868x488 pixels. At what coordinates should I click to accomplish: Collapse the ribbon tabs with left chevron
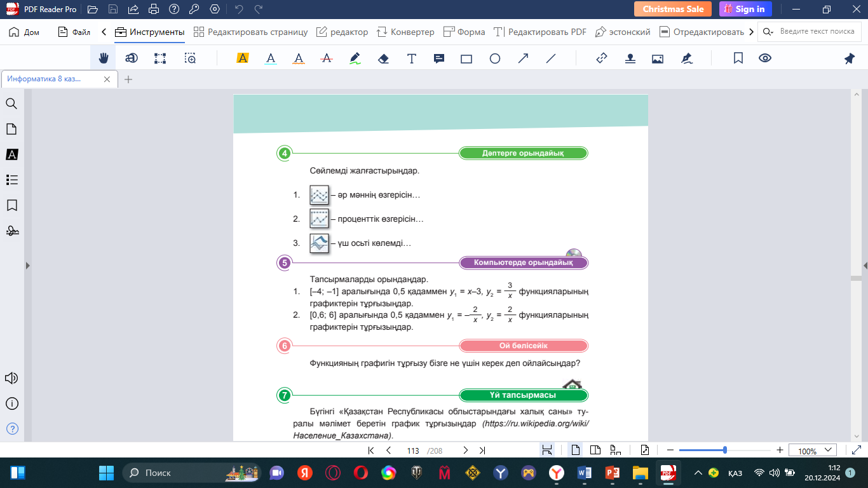[104, 32]
